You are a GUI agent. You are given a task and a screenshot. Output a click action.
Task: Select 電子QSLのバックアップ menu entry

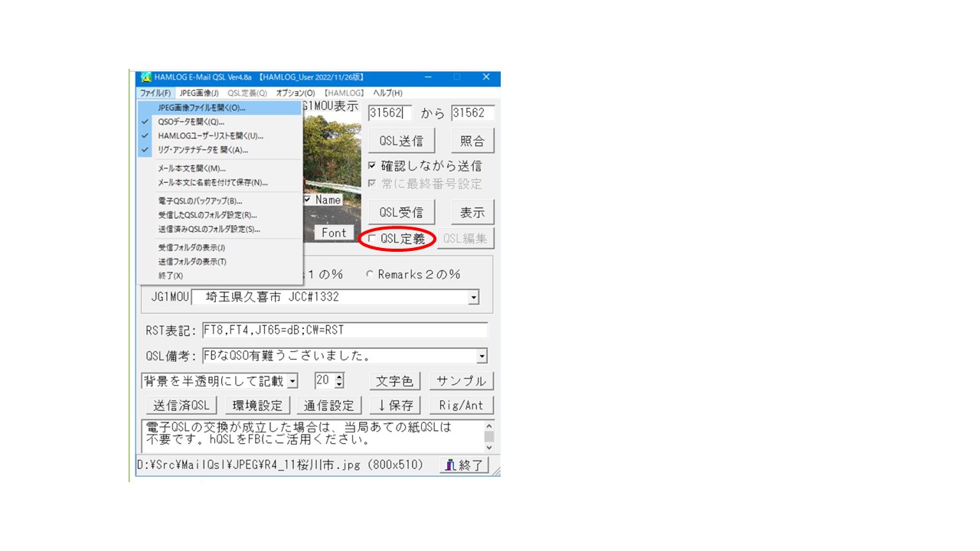(x=200, y=201)
